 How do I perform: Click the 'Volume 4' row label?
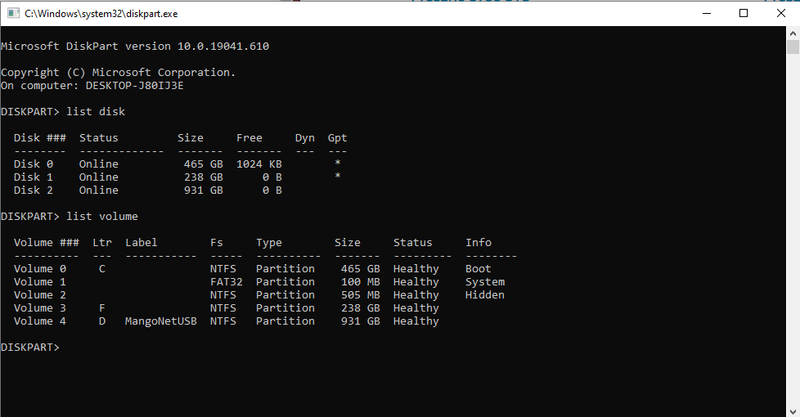tap(40, 322)
